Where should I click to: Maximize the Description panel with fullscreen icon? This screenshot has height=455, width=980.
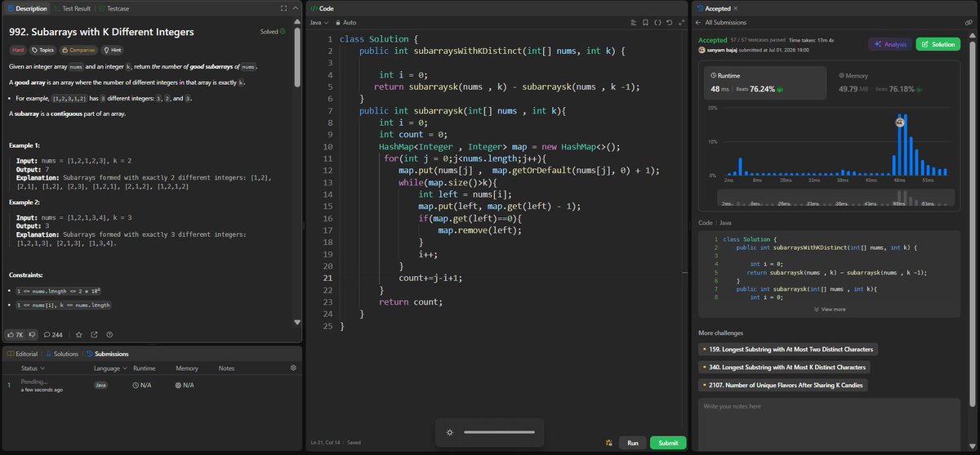(283, 7)
